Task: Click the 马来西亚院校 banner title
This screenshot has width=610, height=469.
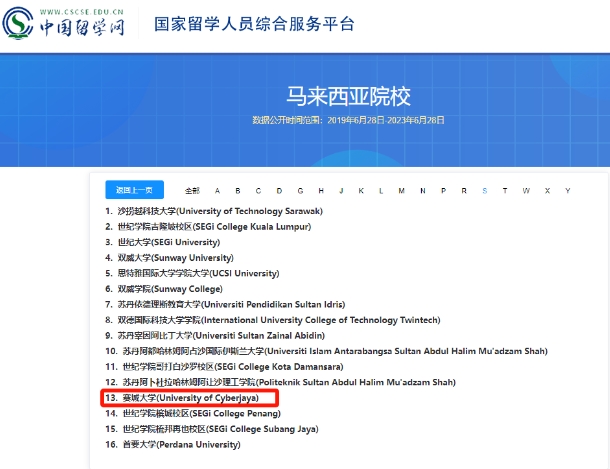Action: [x=348, y=96]
